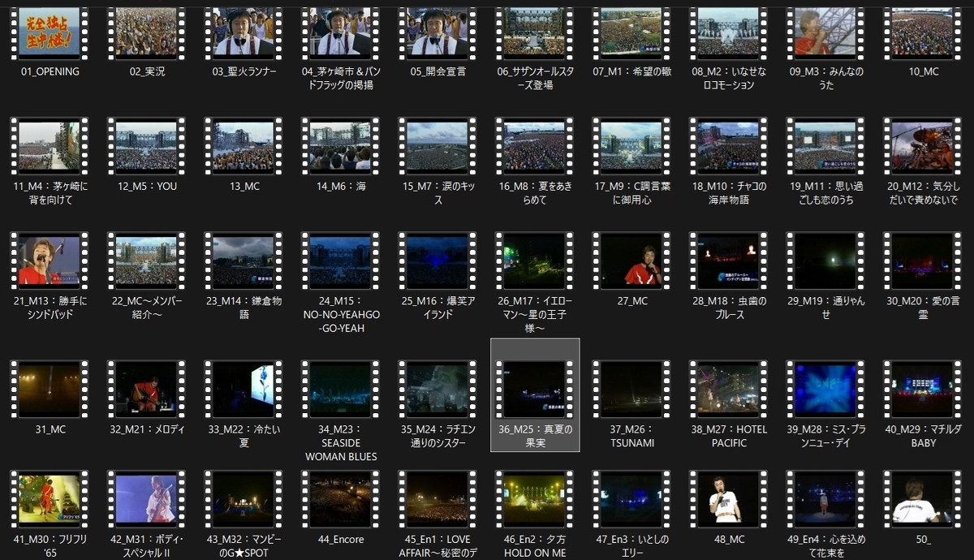Choose the 37_M26：TSUNAMI thumbnail
This screenshot has width=974, height=560.
coord(632,390)
